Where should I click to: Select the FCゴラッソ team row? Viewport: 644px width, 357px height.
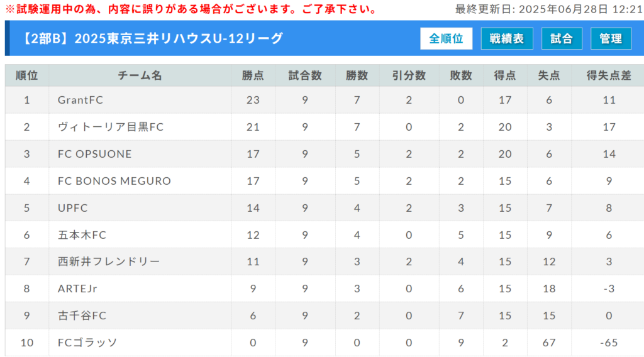pos(325,342)
